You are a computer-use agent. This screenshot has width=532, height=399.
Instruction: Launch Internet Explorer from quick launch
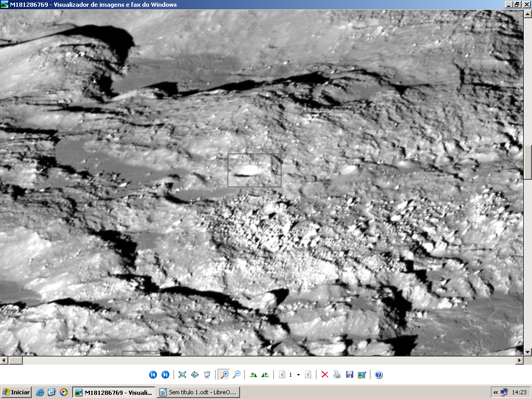[41, 392]
